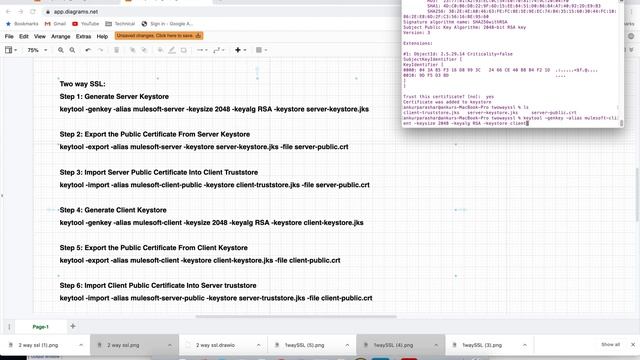
Task: Open the Edit menu
Action: 24,36
